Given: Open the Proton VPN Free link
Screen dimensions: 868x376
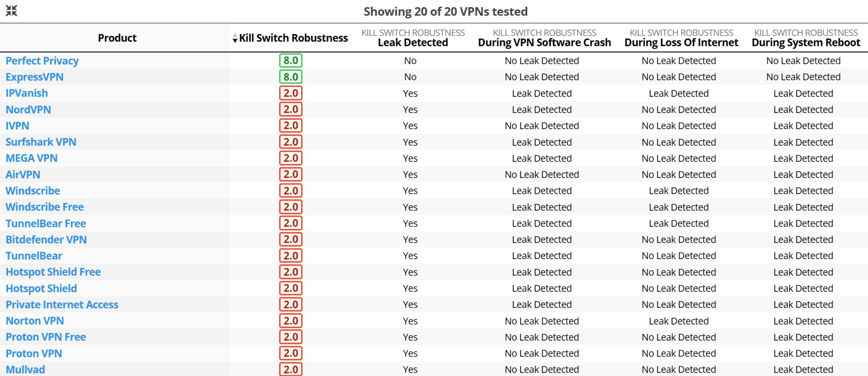Looking at the screenshot, I should (x=46, y=337).
